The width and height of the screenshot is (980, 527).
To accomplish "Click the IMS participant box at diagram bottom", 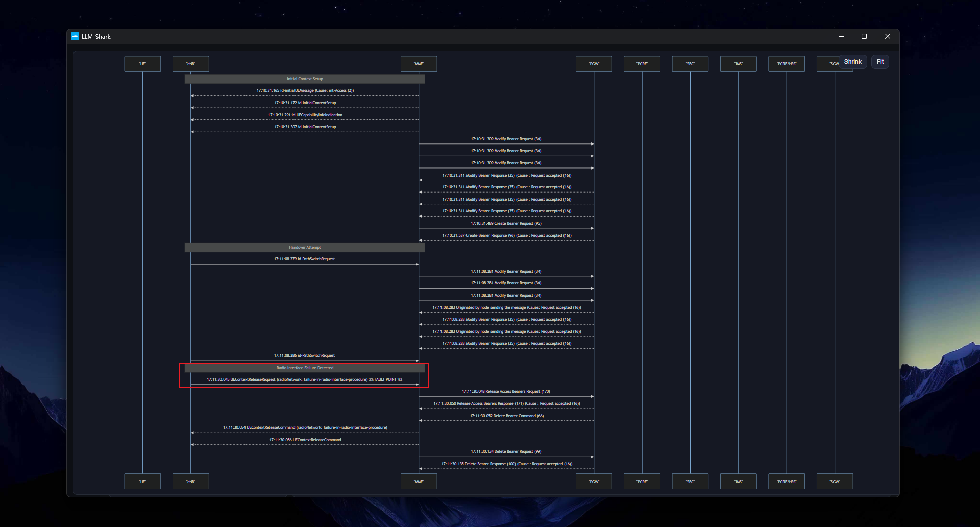I will click(x=738, y=482).
